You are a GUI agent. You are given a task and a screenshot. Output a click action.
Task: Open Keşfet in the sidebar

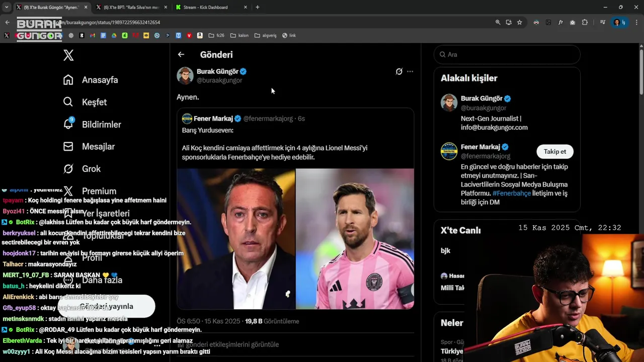(85, 102)
